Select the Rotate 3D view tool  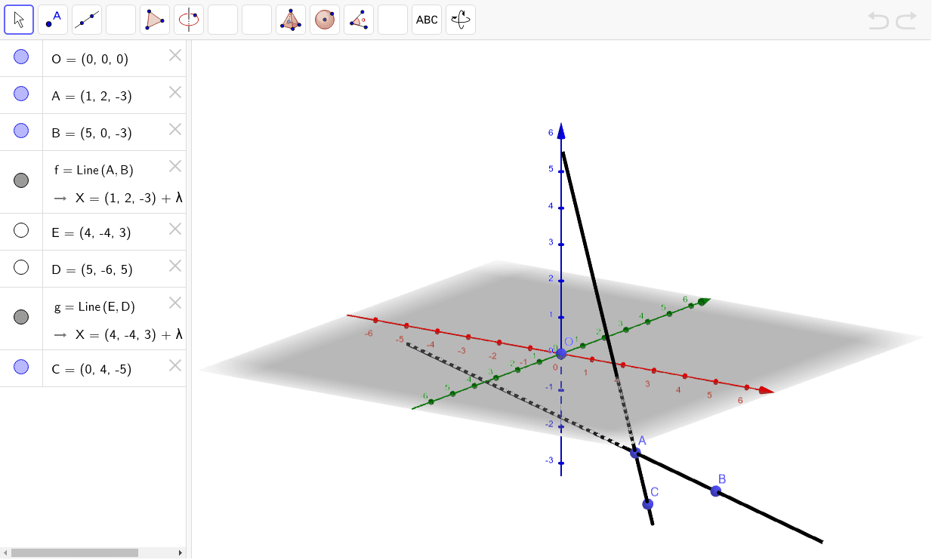click(461, 20)
